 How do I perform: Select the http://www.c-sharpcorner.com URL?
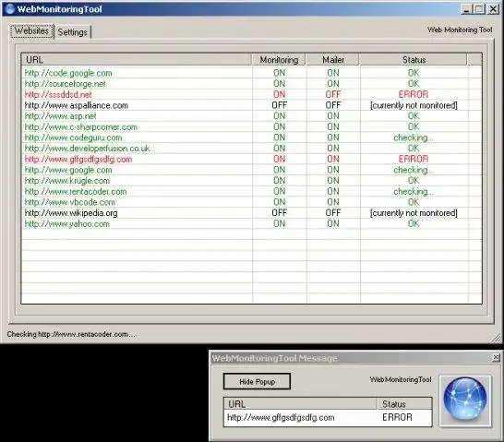tap(81, 127)
